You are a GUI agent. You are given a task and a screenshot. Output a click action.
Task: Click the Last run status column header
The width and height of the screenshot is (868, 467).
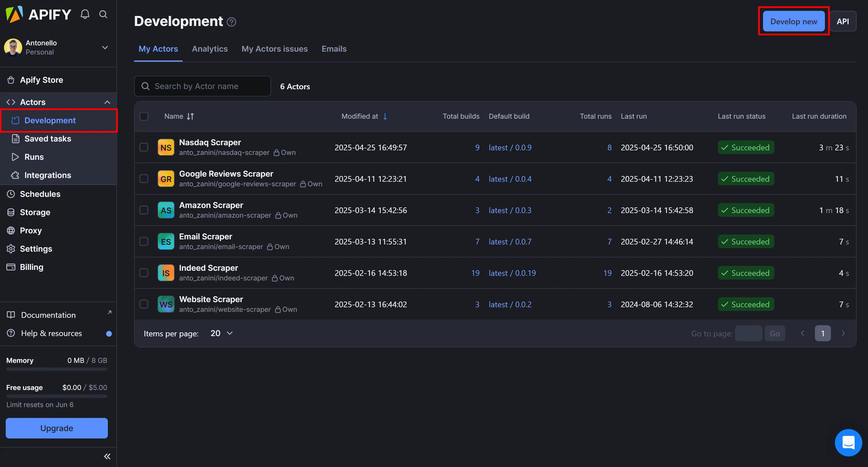741,116
